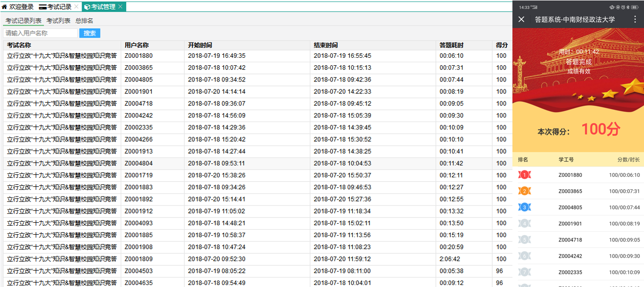644x287 pixels.
Task: Click the 答题耗时 column header
Action: tap(451, 45)
